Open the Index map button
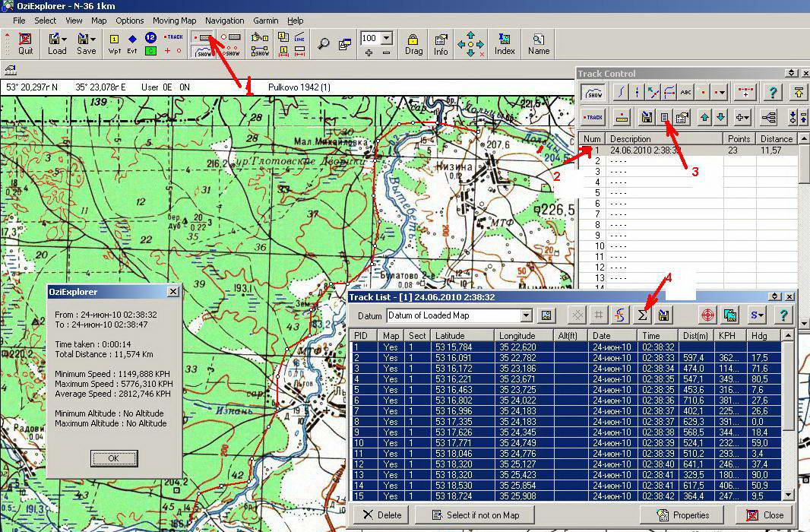The height and width of the screenshot is (532, 810). click(505, 44)
